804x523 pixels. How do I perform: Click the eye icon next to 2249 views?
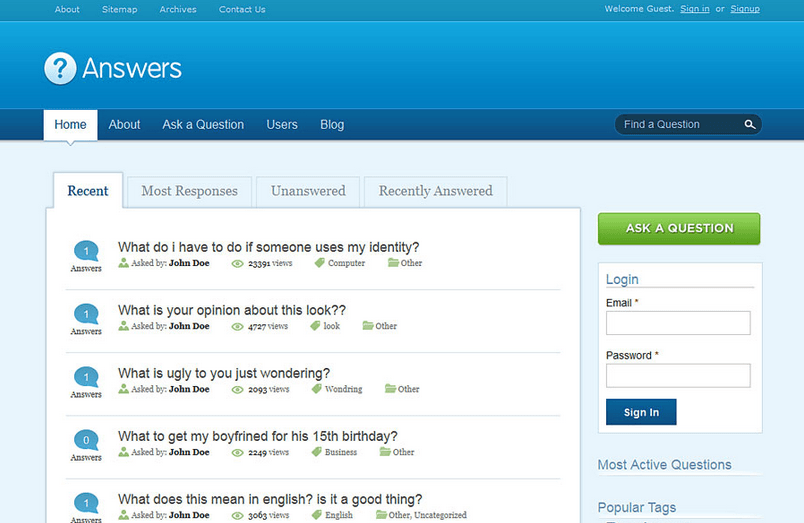click(x=237, y=453)
